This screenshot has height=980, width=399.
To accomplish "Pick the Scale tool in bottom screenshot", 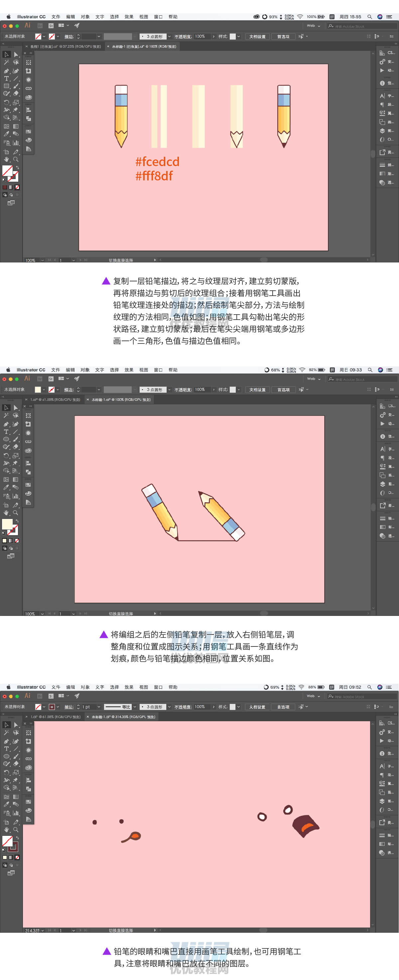I will pos(16,773).
